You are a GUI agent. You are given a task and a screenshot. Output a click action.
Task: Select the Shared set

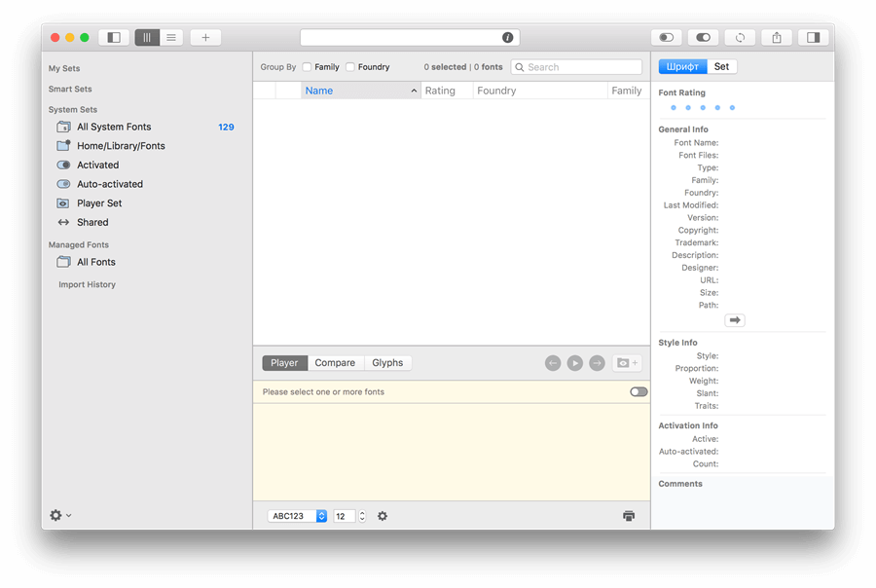coord(145,222)
